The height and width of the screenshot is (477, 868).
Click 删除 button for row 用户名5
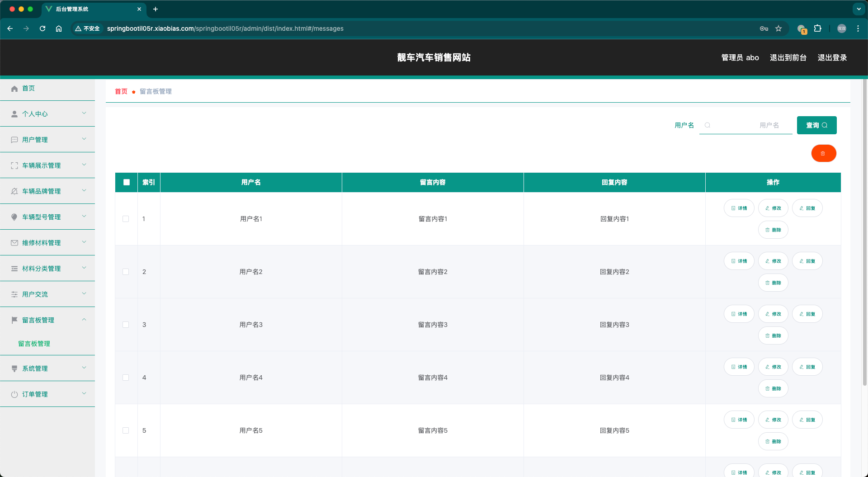(773, 441)
